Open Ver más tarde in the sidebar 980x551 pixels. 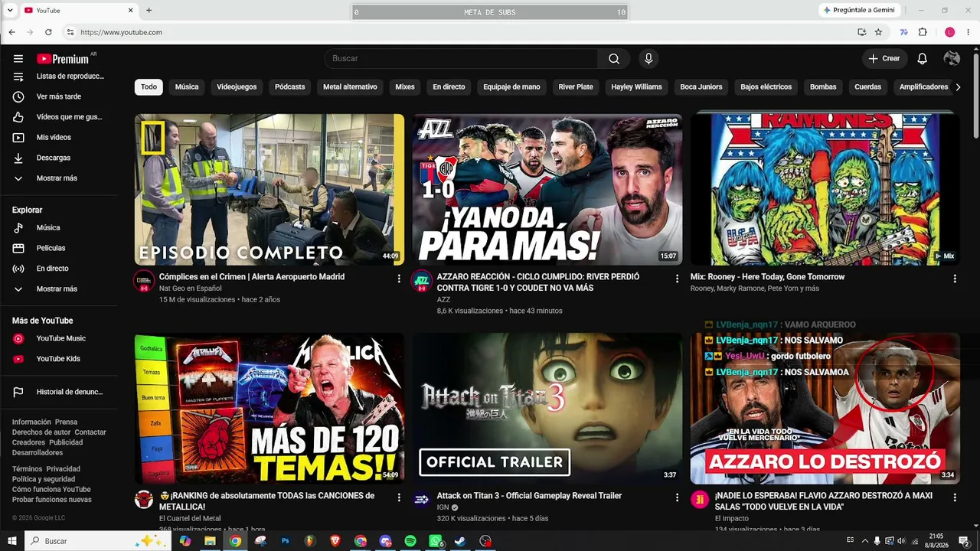tap(59, 96)
